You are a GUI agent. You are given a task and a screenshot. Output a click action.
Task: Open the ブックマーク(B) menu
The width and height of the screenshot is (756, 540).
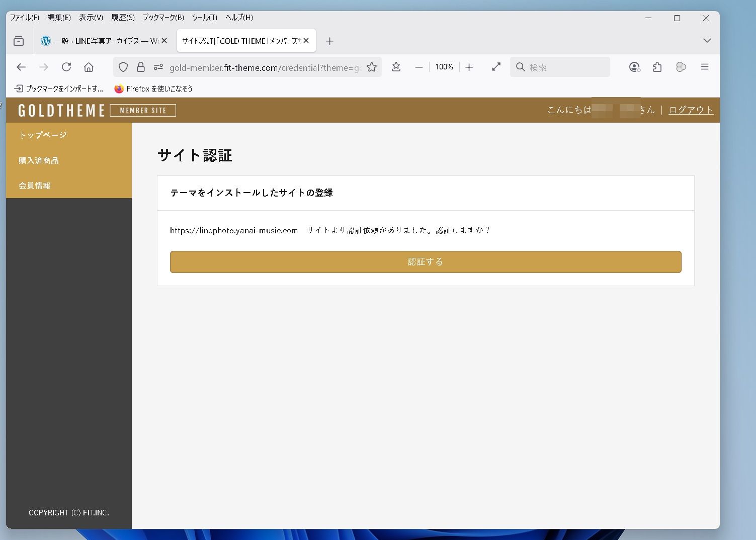pos(163,18)
